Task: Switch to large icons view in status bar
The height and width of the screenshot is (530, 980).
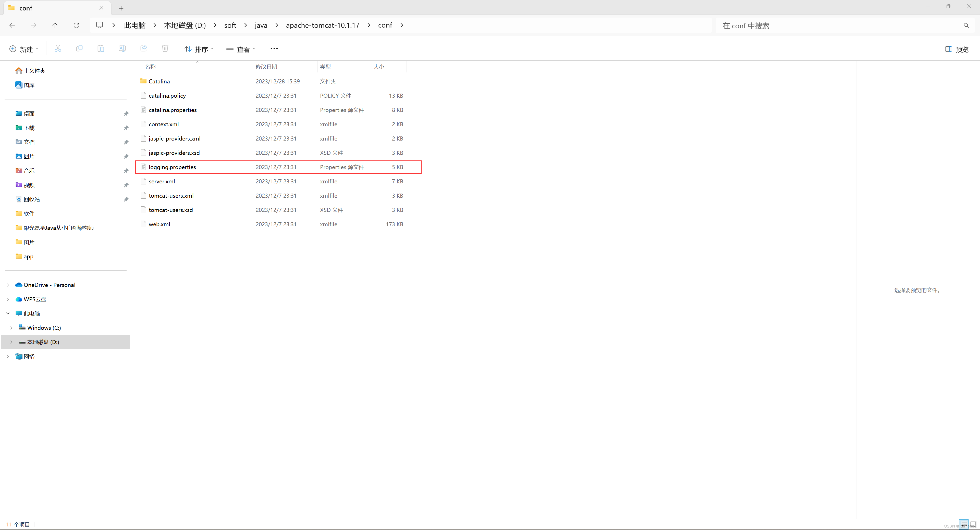Action: pyautogui.click(x=973, y=524)
